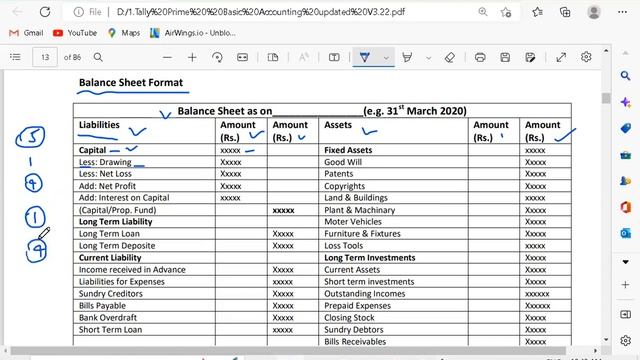Switch the page view layout icon
The height and width of the screenshot is (360, 640).
point(273,58)
